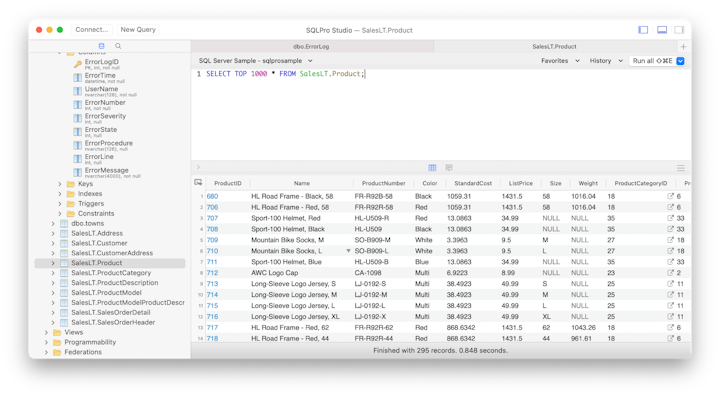Viewport: 720px width, 397px height.
Task: Click the Views folder icon
Action: click(57, 332)
